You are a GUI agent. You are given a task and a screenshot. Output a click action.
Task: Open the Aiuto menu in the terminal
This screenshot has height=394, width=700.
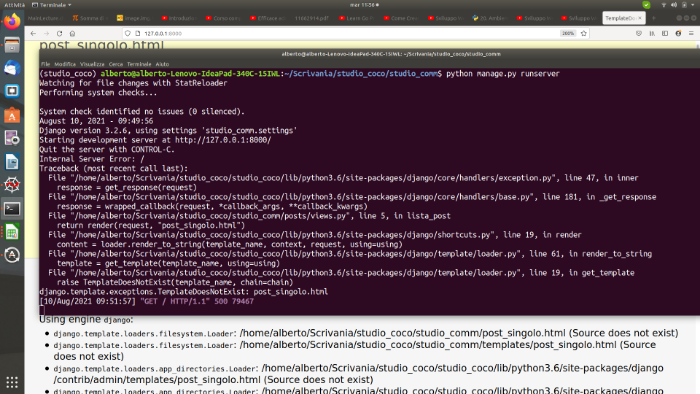click(162, 64)
